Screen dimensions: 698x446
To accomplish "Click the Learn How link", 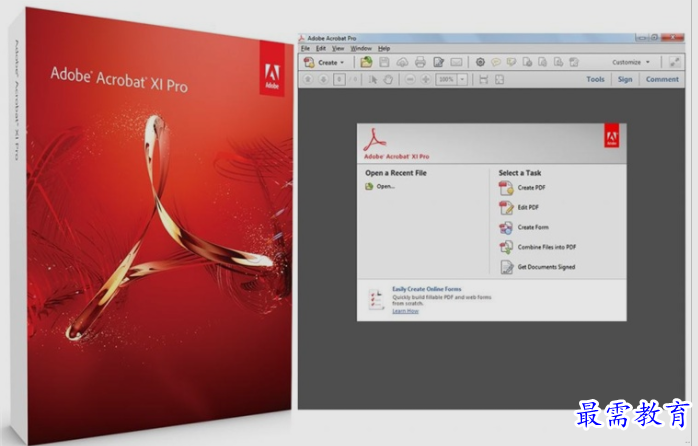I will pyautogui.click(x=406, y=311).
